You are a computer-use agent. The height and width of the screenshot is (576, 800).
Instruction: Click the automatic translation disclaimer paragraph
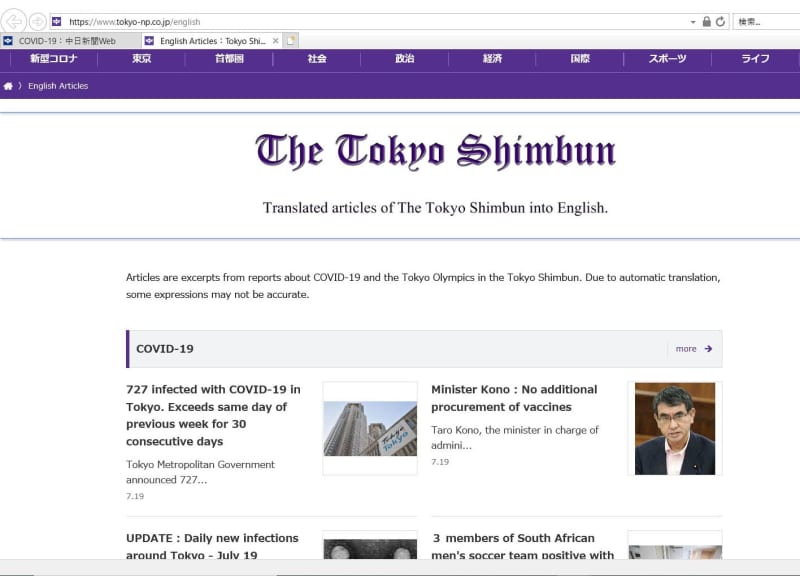[x=423, y=286]
